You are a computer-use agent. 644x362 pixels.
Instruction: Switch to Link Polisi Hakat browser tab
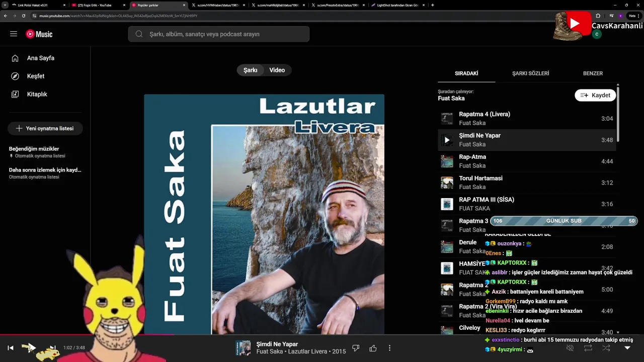pyautogui.click(x=39, y=5)
